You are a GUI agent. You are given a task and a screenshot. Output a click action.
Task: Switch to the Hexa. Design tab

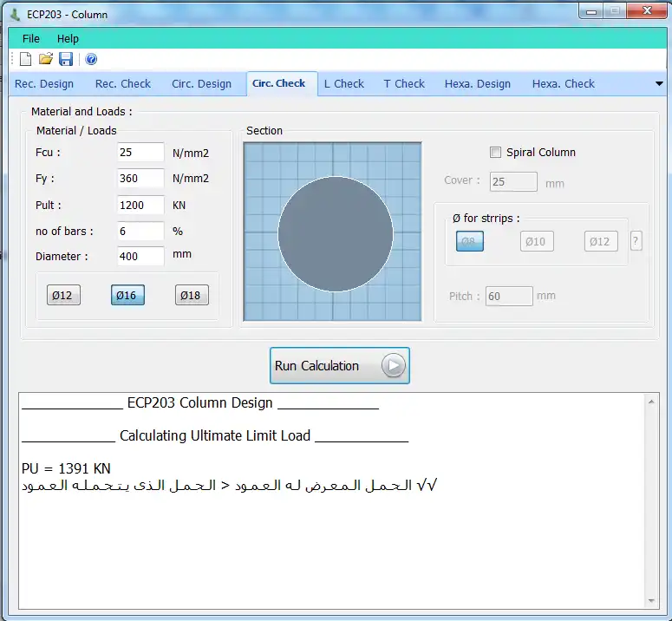(x=478, y=84)
